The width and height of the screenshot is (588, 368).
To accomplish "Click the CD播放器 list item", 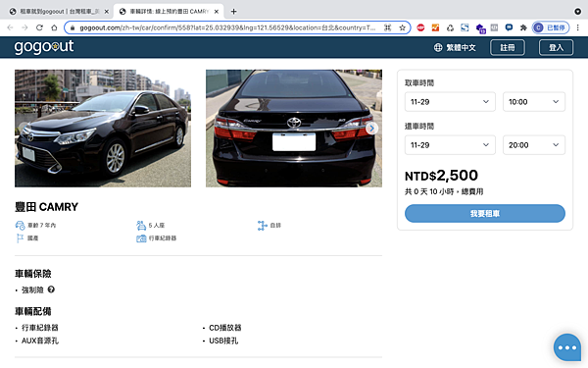I will 225,328.
